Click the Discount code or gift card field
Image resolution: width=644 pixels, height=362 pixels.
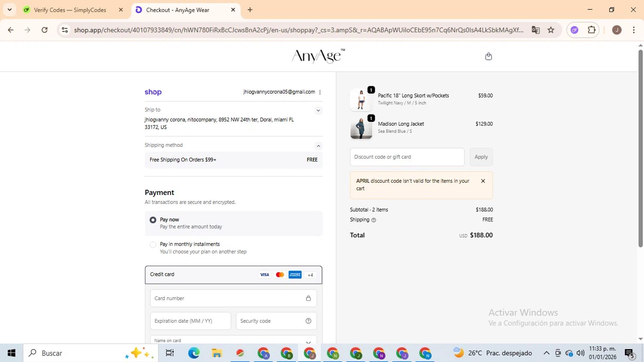[407, 157]
